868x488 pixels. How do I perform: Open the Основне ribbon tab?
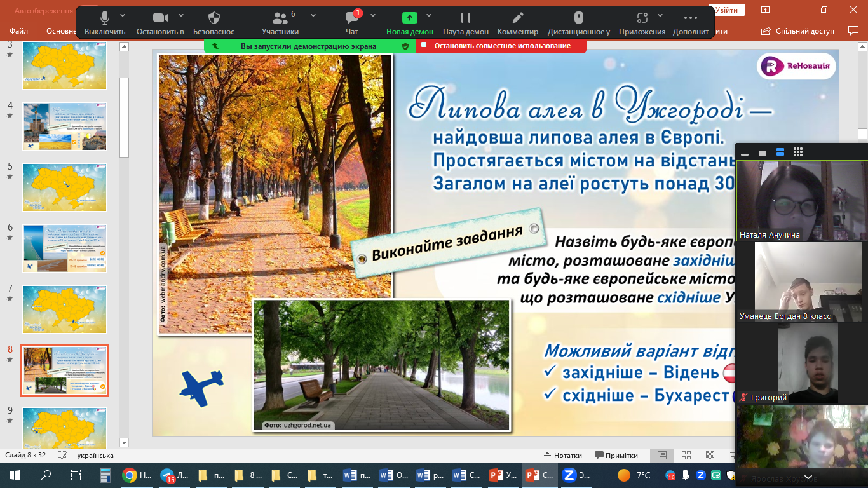coord(61,31)
